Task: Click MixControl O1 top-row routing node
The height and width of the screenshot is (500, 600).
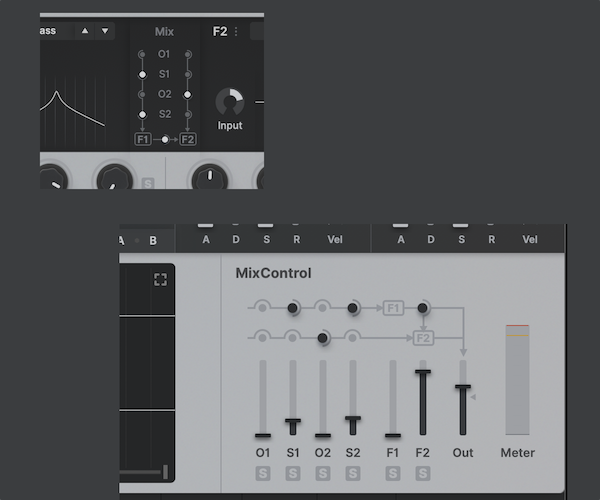Action: [262, 308]
